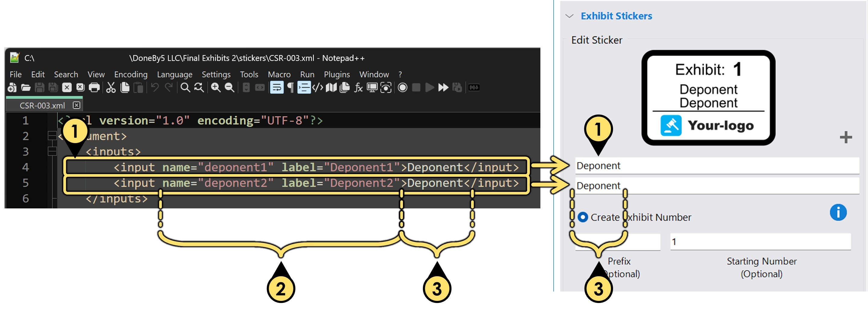Screen dimensions: 868x312
Task: Open the Plugins menu
Action: tap(336, 74)
